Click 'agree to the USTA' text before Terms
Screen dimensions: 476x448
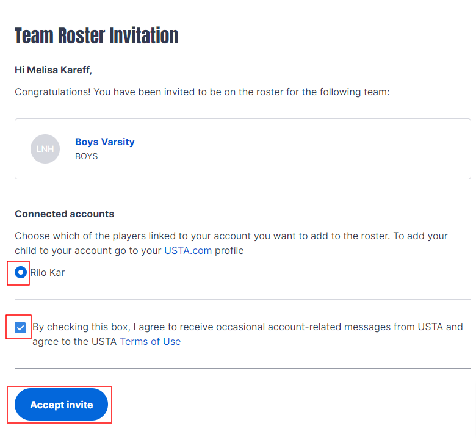(x=74, y=341)
